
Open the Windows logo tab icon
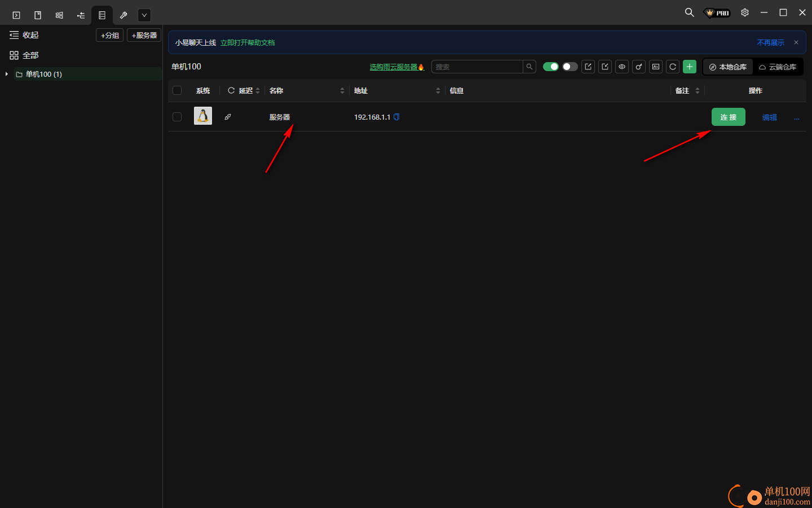tap(59, 15)
